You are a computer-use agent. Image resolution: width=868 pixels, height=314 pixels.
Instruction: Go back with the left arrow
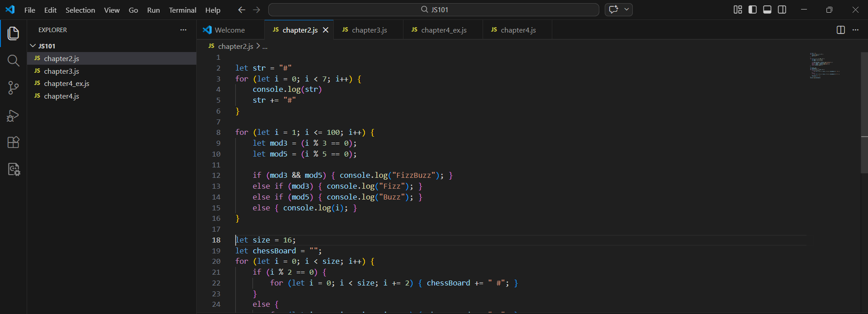(x=242, y=10)
